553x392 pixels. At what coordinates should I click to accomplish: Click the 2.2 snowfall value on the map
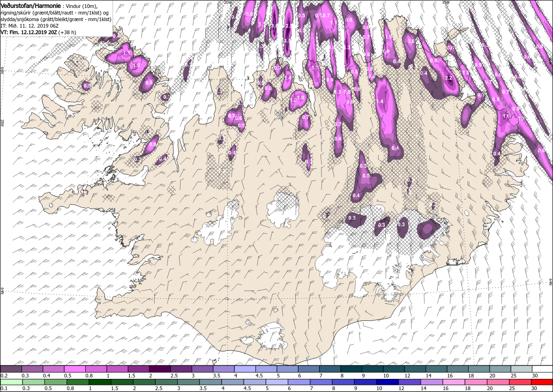click(x=448, y=78)
